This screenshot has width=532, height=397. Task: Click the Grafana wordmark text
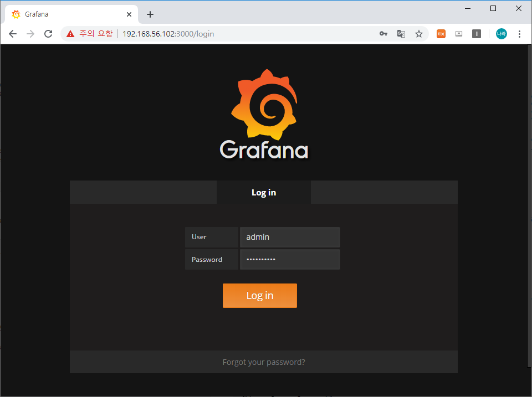tap(264, 149)
